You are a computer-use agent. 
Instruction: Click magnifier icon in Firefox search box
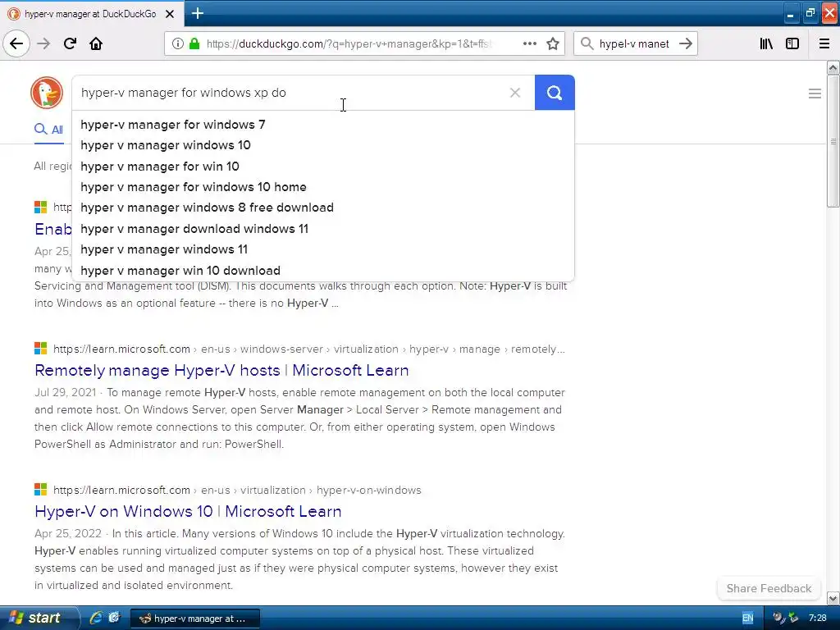pyautogui.click(x=587, y=43)
